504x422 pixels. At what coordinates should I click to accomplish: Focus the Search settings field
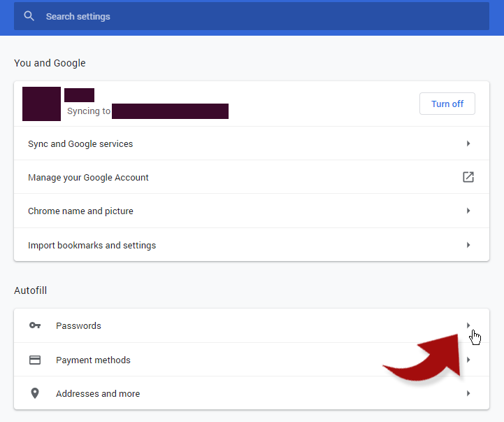[252, 16]
